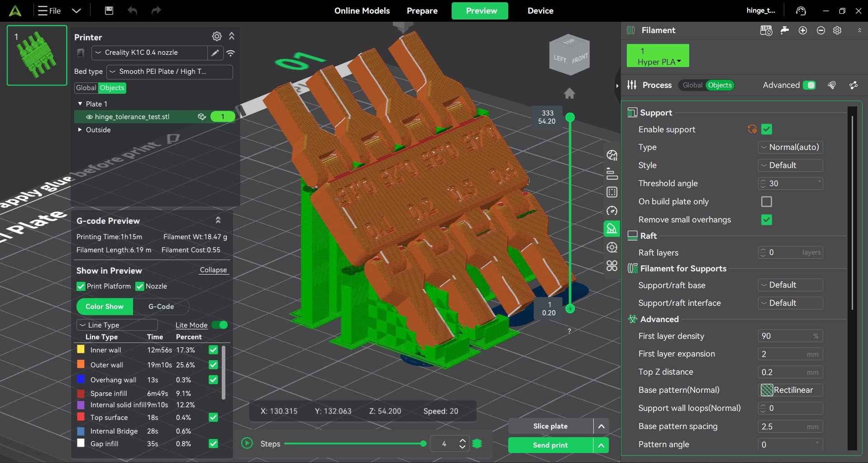Edit the Creality K1C printer preset pencil
The width and height of the screenshot is (868, 463).
click(x=215, y=53)
